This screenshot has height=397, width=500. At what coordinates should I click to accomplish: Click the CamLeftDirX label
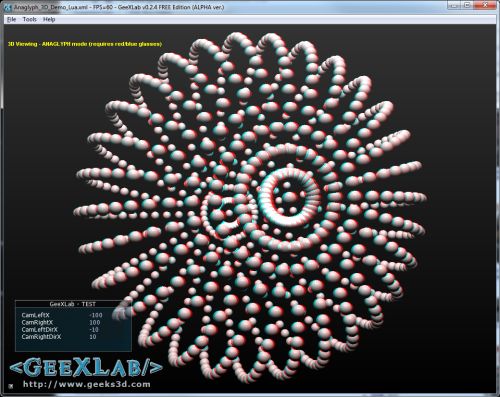tap(39, 330)
